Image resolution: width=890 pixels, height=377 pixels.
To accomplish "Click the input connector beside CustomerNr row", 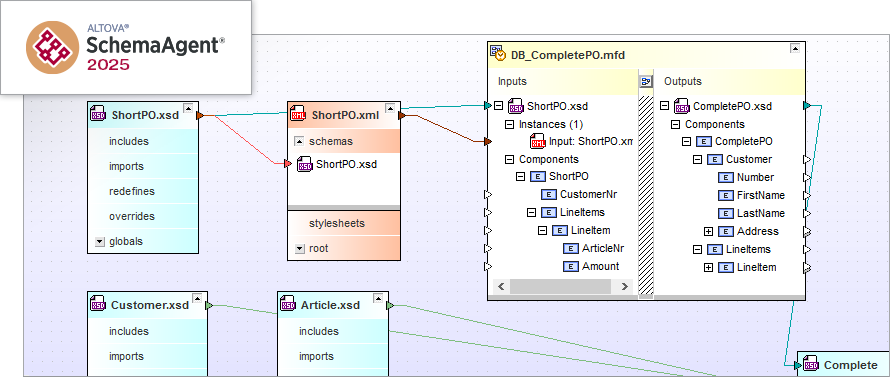I will (x=487, y=195).
